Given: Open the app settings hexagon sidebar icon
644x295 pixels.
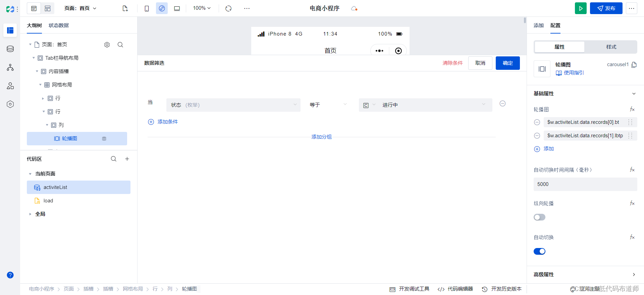Looking at the screenshot, I should point(10,104).
